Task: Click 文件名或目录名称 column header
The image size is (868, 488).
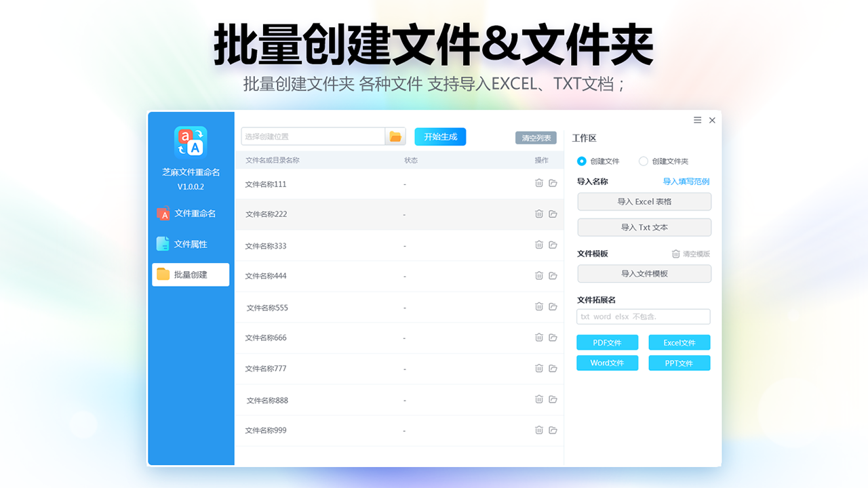Action: click(272, 161)
